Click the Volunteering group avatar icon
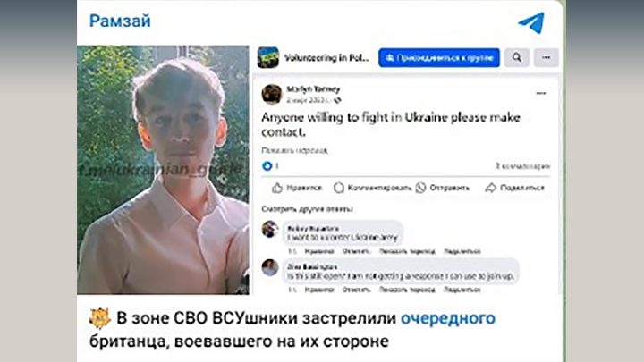Viewport: 644px width, 362px height. click(268, 57)
